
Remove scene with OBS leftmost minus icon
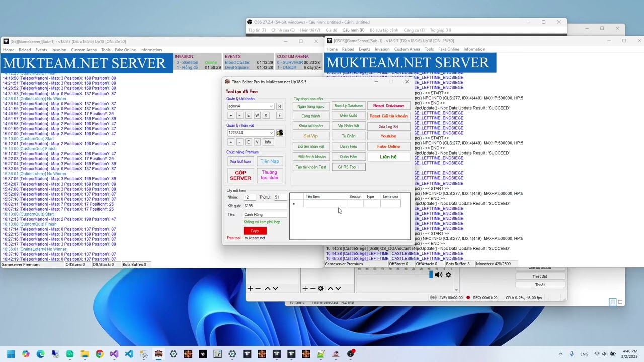258,288
